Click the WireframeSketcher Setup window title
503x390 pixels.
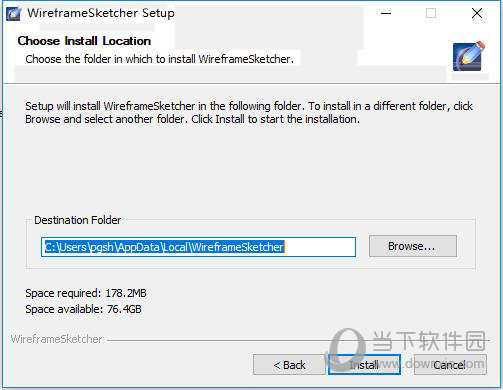click(101, 13)
